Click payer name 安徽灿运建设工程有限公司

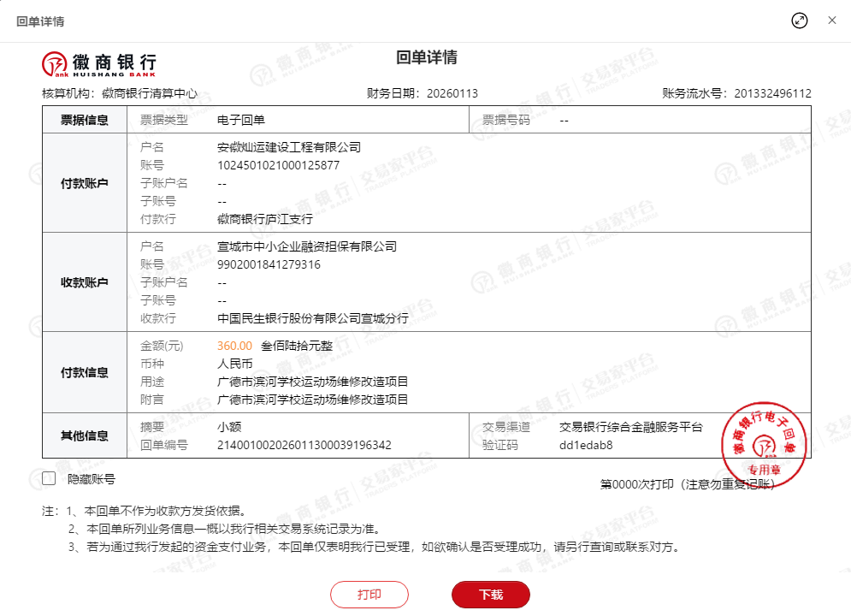tap(289, 147)
